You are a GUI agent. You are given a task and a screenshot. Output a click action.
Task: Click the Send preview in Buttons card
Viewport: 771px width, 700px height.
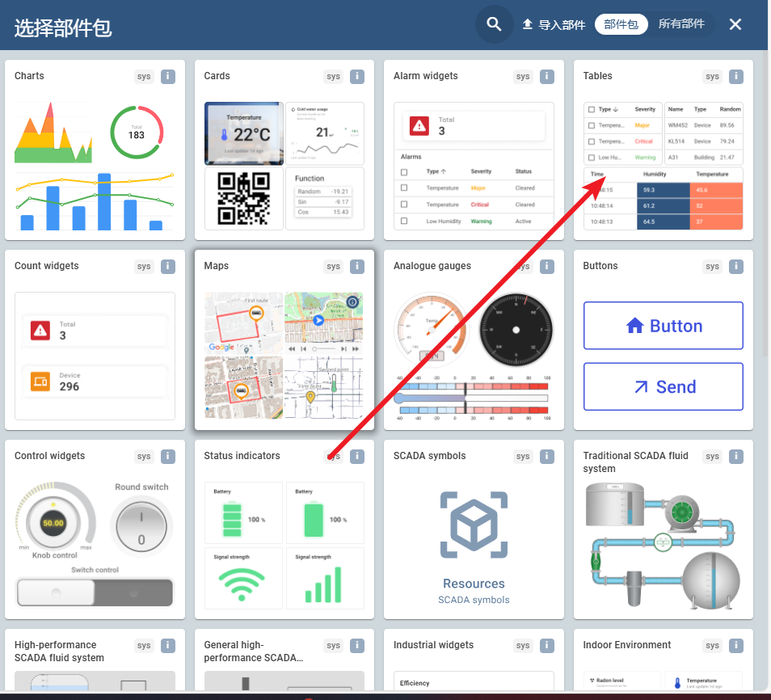663,386
